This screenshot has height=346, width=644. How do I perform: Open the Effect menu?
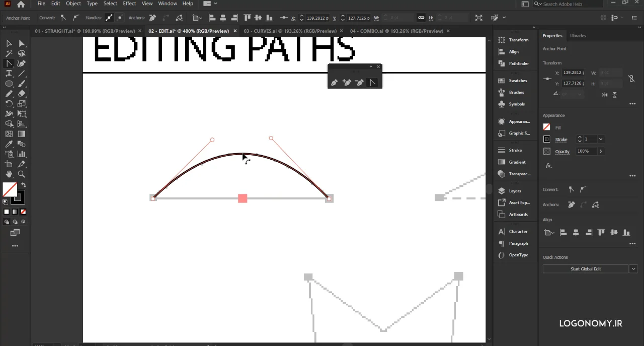point(129,4)
